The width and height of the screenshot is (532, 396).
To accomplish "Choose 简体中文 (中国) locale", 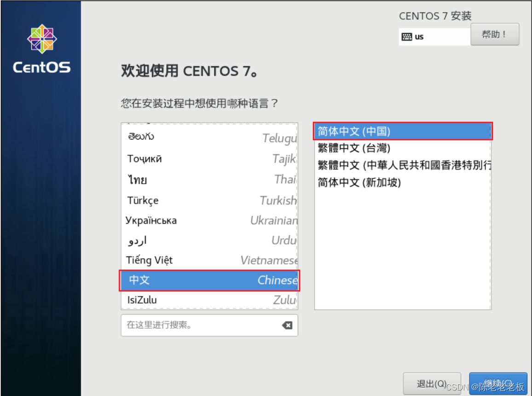I will click(x=402, y=131).
